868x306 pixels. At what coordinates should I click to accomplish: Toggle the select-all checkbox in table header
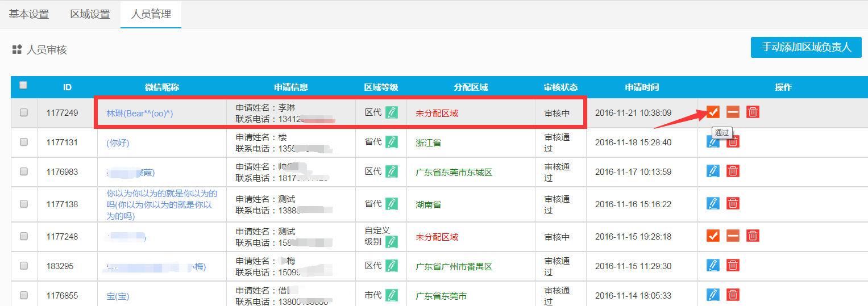point(23,85)
